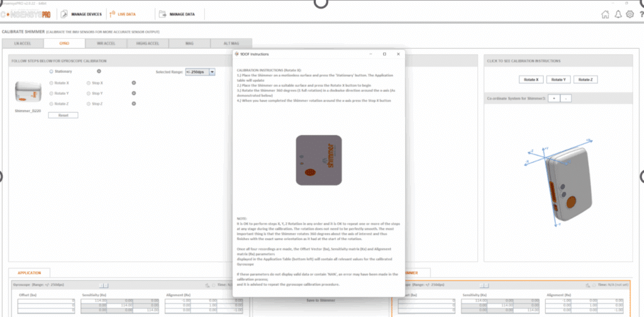
Task: Switch to the LN ACCEL tab
Action: click(23, 43)
